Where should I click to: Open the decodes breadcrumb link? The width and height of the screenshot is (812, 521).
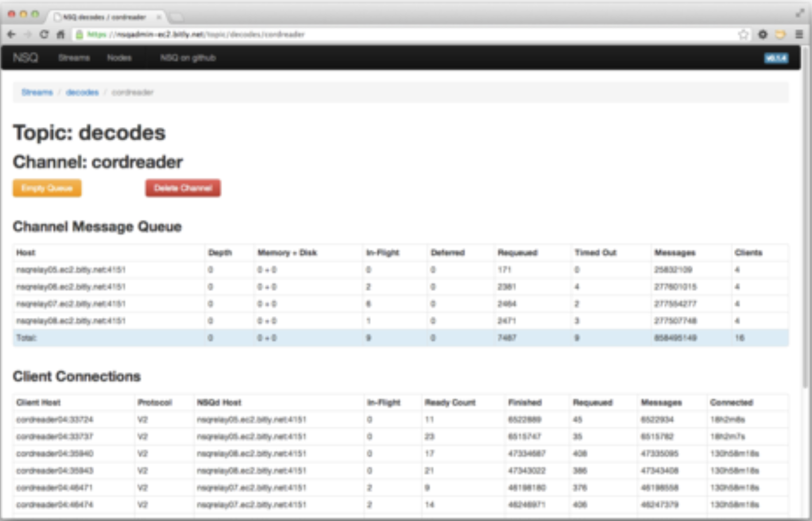pos(82,92)
